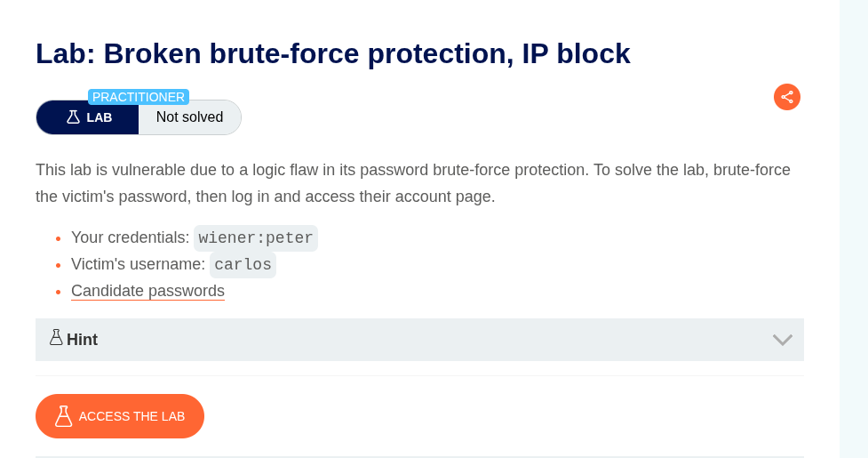Click the wiener:peter credentials code
868x458 pixels.
(255, 238)
